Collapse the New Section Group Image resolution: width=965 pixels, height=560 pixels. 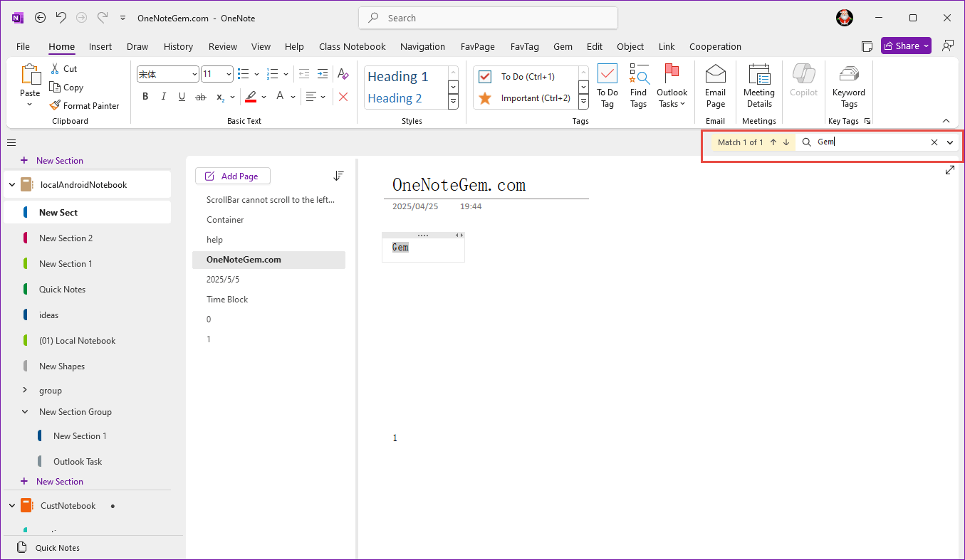point(25,411)
